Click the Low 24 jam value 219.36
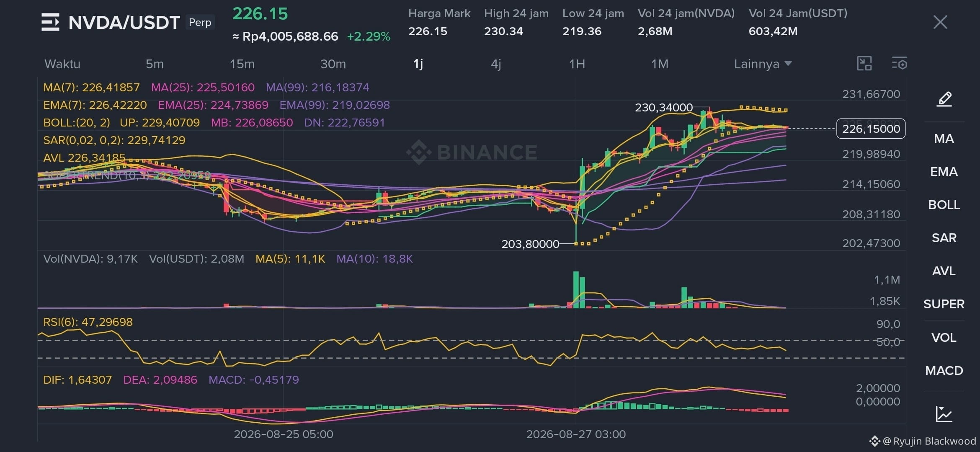This screenshot has width=980, height=452. (x=582, y=31)
